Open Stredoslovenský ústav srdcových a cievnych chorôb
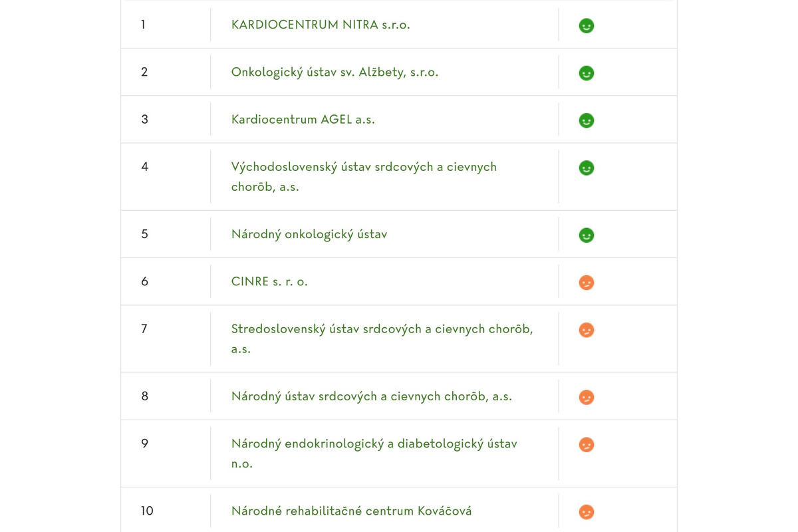This screenshot has width=798, height=532. point(382,329)
